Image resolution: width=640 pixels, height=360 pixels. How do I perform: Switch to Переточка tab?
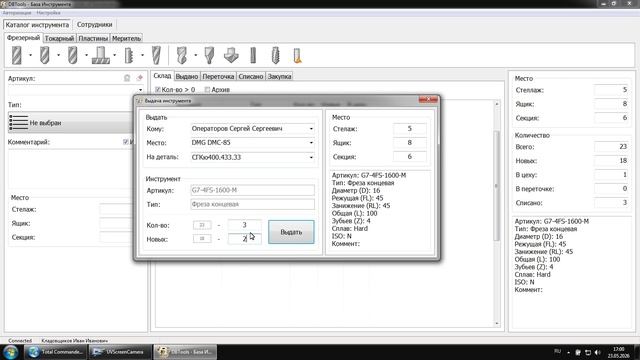pos(218,76)
